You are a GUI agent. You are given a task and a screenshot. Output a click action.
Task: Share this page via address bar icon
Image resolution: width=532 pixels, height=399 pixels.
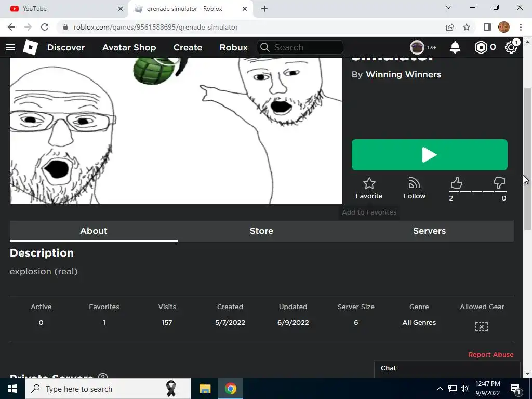pyautogui.click(x=450, y=27)
